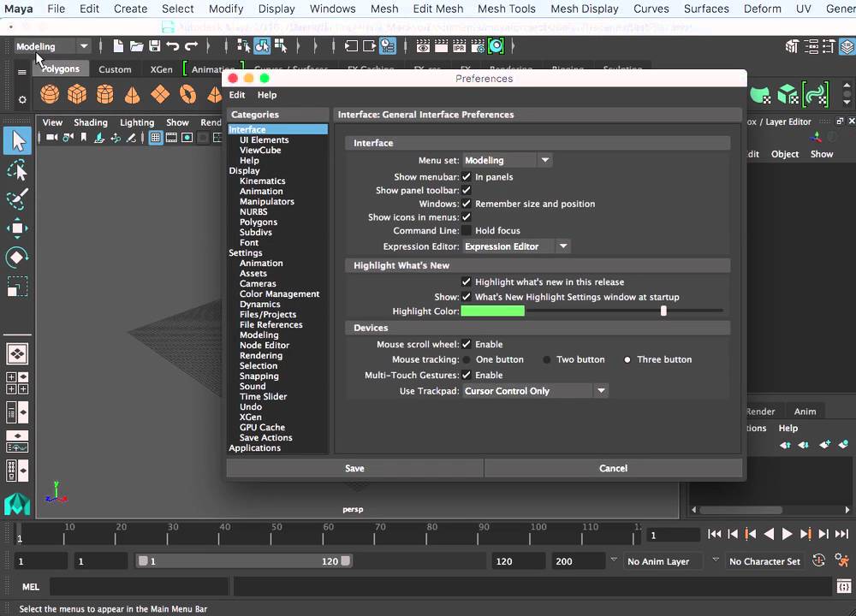Click the Redo arrow icon
This screenshot has height=616, width=856.
pyautogui.click(x=191, y=46)
